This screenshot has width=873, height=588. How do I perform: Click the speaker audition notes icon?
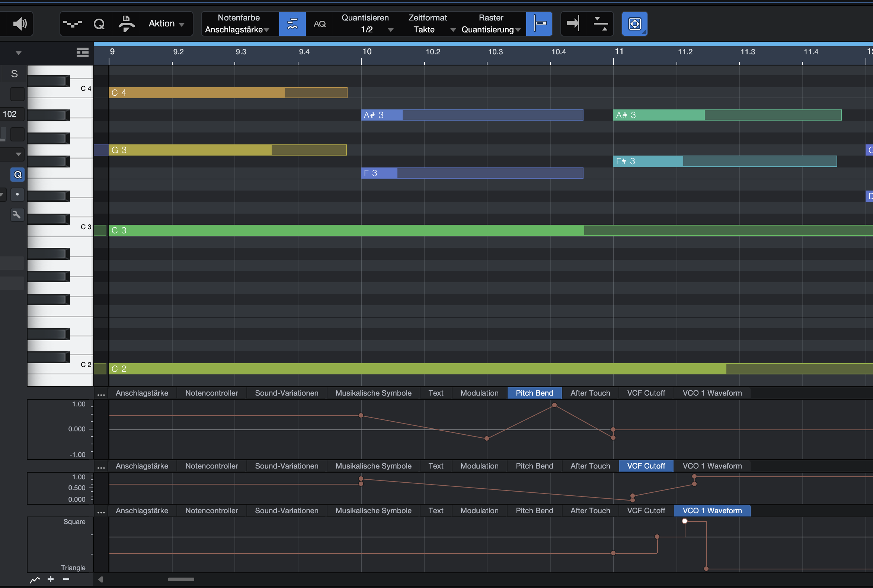(19, 24)
